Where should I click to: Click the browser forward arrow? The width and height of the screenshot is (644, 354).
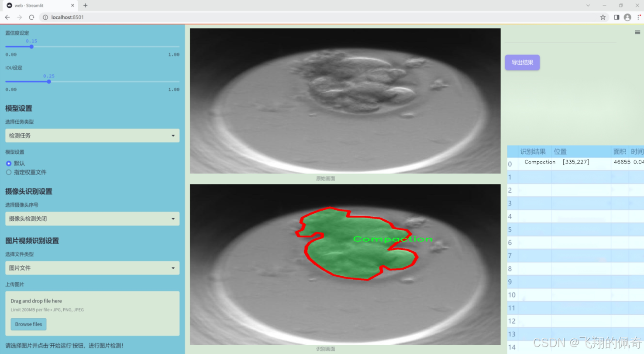pyautogui.click(x=19, y=17)
